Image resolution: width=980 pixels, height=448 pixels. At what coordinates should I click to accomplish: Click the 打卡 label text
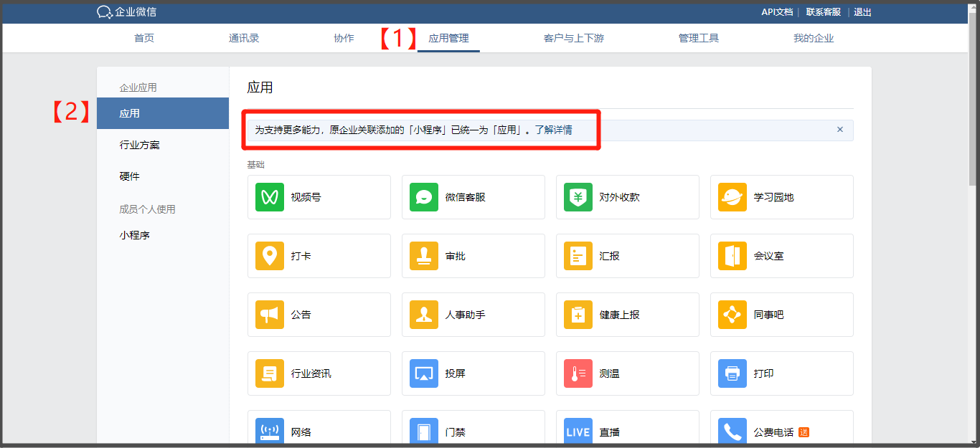point(301,256)
